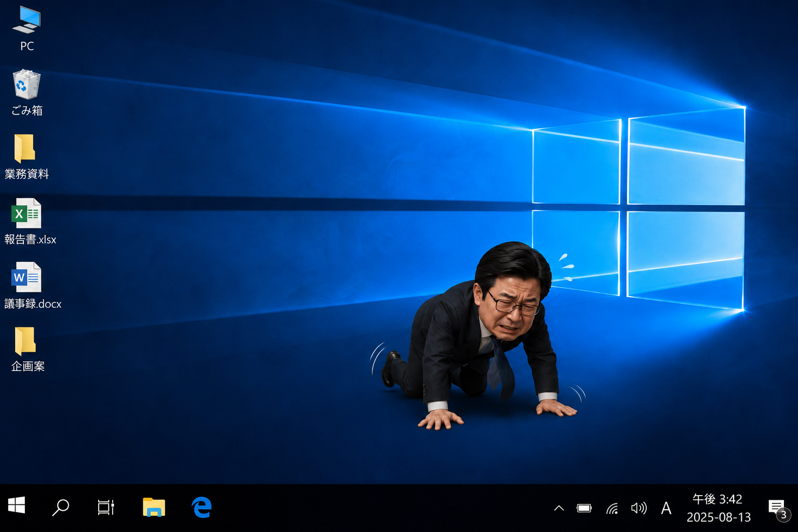Open the Action Center notifications icon
Screen dimensions: 798x532
[779, 509]
